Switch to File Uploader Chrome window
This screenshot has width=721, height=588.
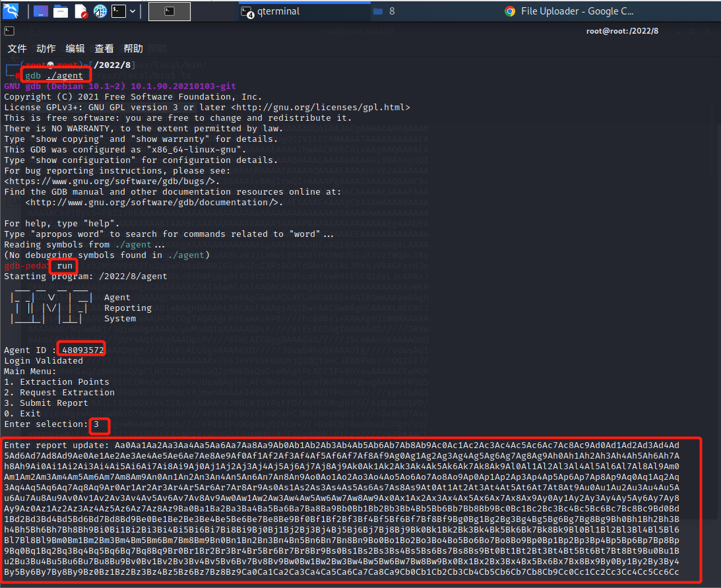569,11
